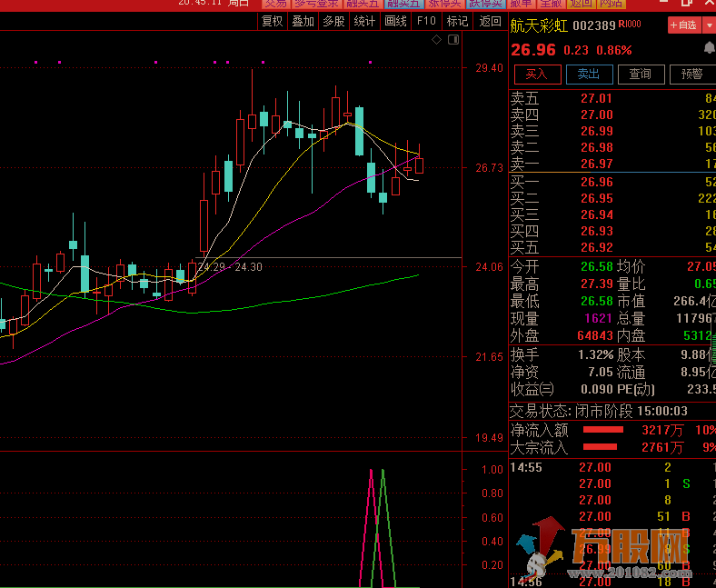The width and height of the screenshot is (716, 588).
Task: Click the 买二 price 26.95
Action: [x=596, y=198]
